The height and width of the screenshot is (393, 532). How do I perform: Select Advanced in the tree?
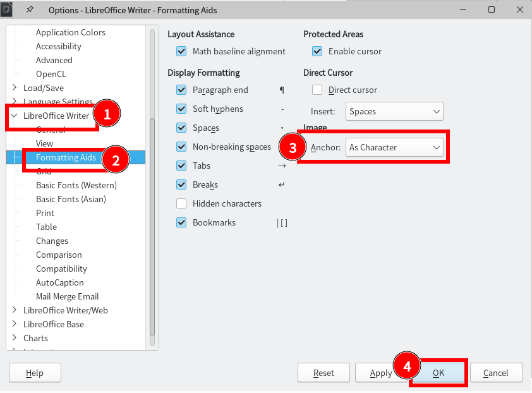[54, 61]
